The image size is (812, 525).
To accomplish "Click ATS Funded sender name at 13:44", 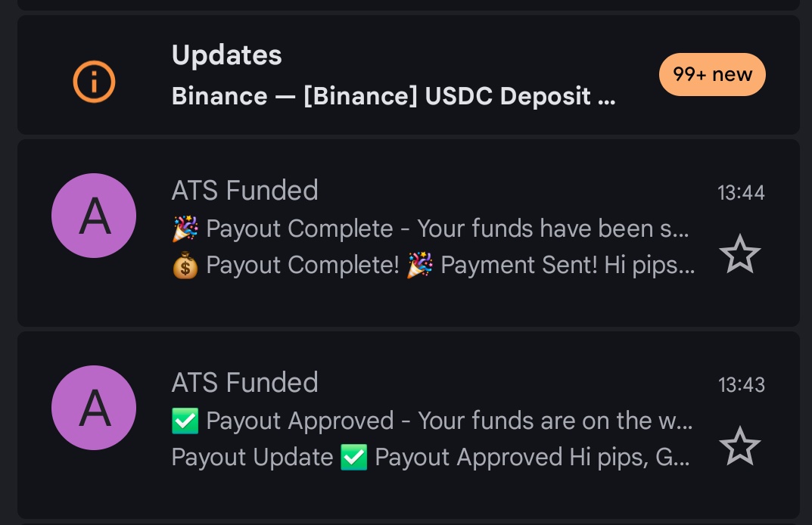I will pyautogui.click(x=244, y=191).
